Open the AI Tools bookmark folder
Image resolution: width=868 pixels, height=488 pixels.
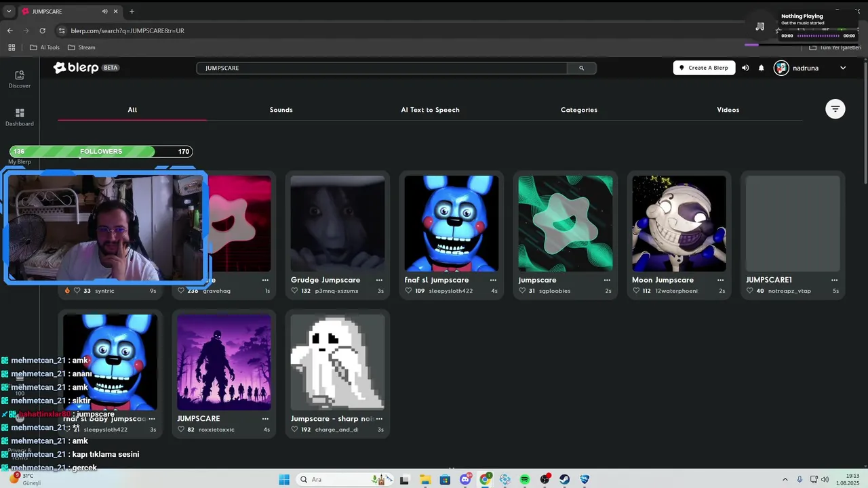[45, 47]
